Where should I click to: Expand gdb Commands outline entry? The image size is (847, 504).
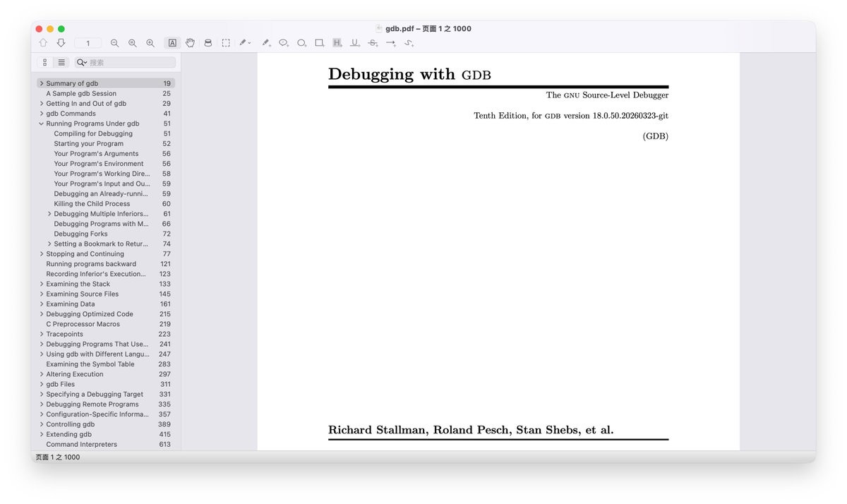tap(42, 113)
